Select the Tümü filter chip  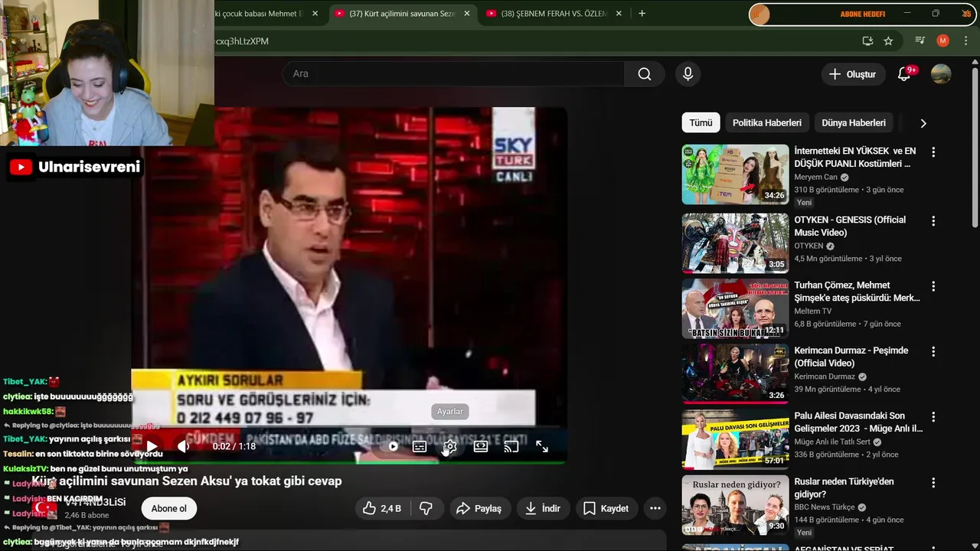pyautogui.click(x=701, y=122)
